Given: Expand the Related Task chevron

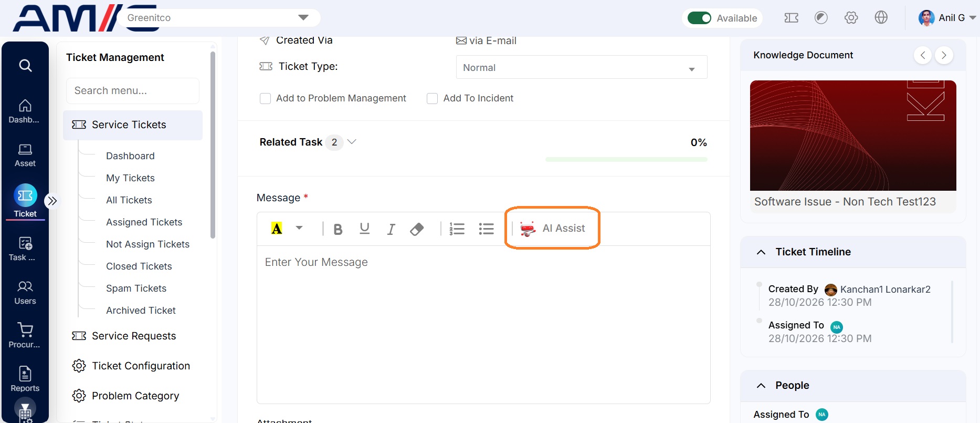Looking at the screenshot, I should pyautogui.click(x=352, y=142).
